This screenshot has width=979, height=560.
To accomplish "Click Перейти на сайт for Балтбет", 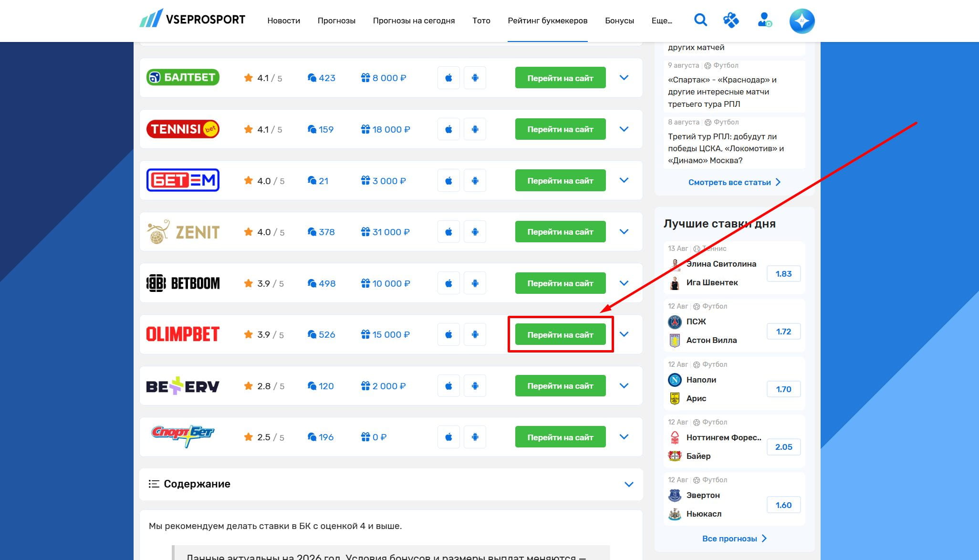I will point(560,78).
